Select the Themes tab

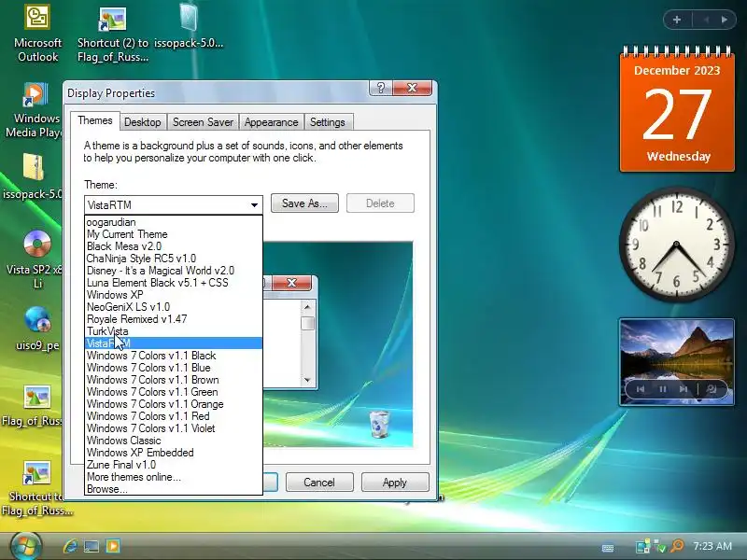click(95, 120)
